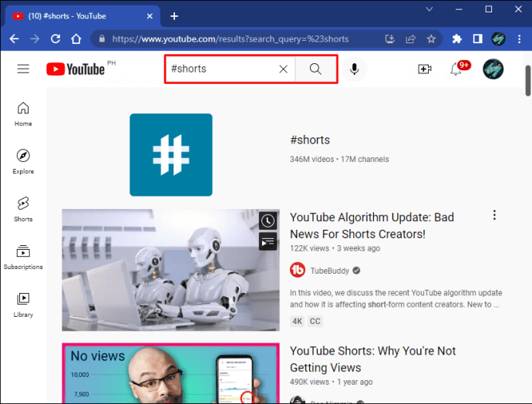This screenshot has width=532, height=404.
Task: Visit the TubeBuddy channel name link
Action: [x=329, y=271]
